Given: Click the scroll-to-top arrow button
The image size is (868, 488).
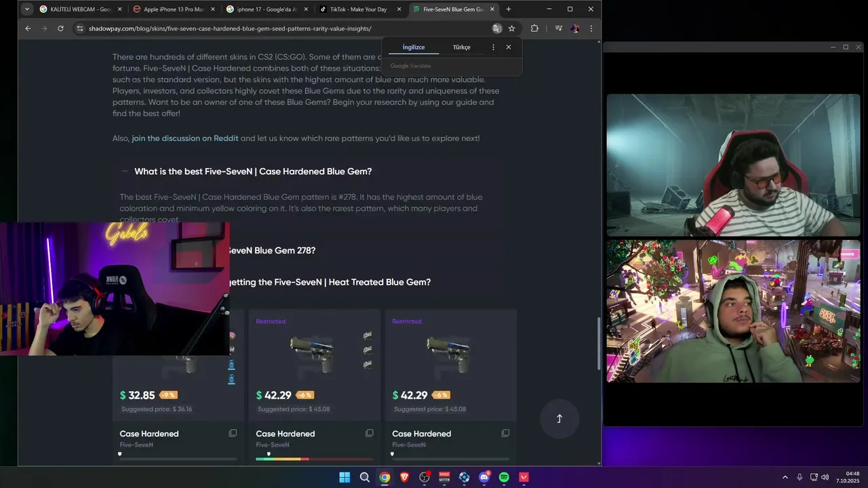Looking at the screenshot, I should [559, 419].
